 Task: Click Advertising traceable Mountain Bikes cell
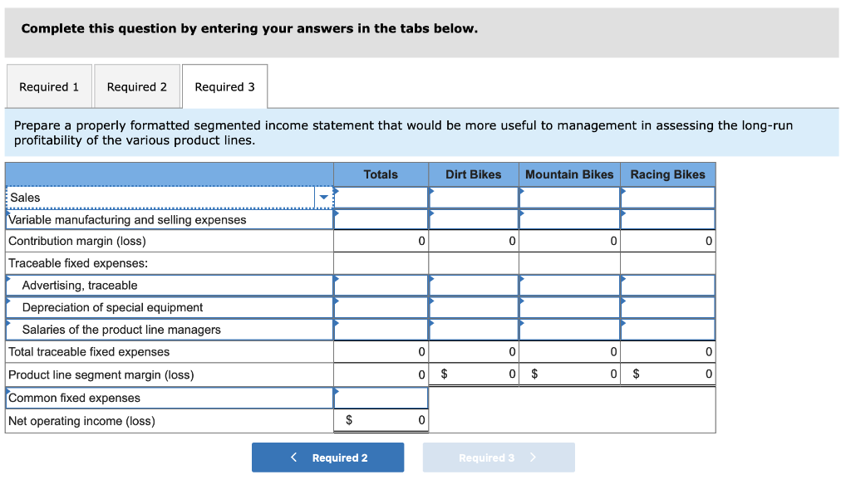pos(569,286)
